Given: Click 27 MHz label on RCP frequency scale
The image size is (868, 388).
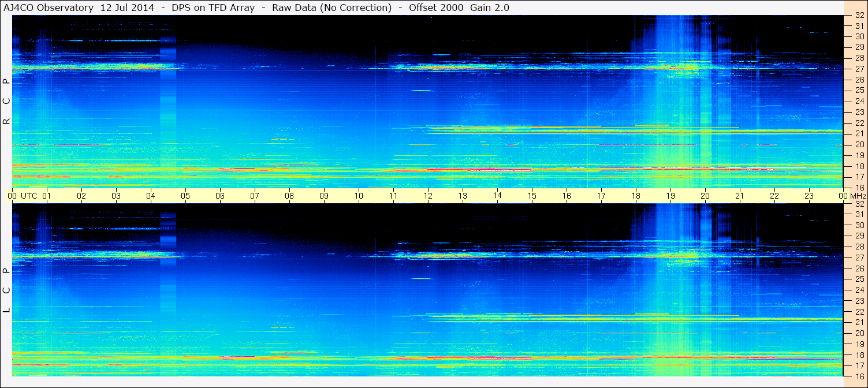Looking at the screenshot, I should coord(859,69).
